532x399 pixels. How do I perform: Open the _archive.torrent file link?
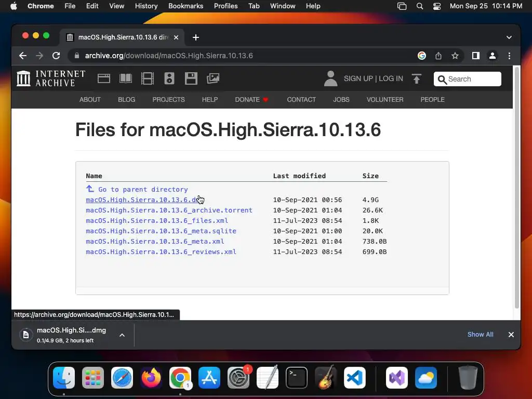(169, 210)
